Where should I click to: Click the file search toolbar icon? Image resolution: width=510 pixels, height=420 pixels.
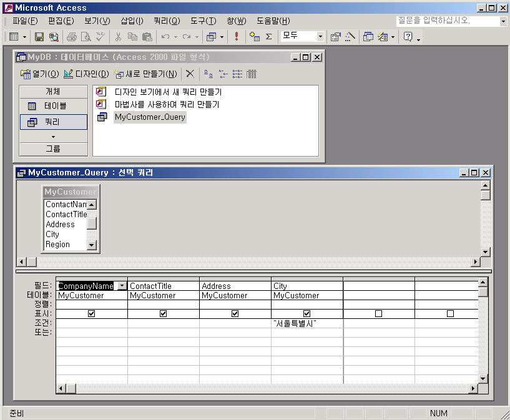tap(54, 37)
